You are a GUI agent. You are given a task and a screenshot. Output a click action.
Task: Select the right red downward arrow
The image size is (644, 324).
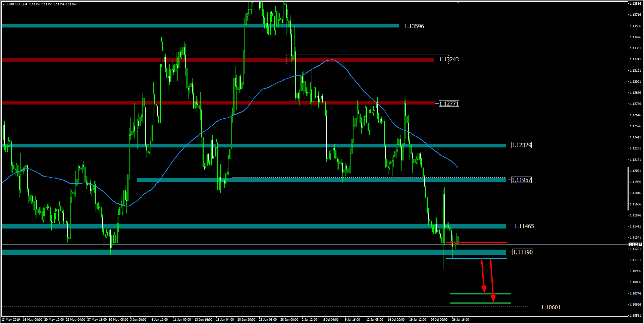[492, 280]
